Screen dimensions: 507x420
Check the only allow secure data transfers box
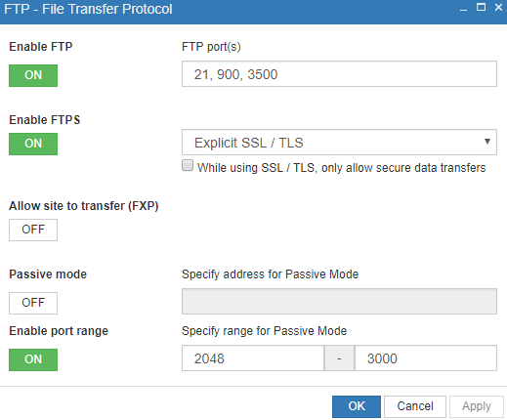188,165
